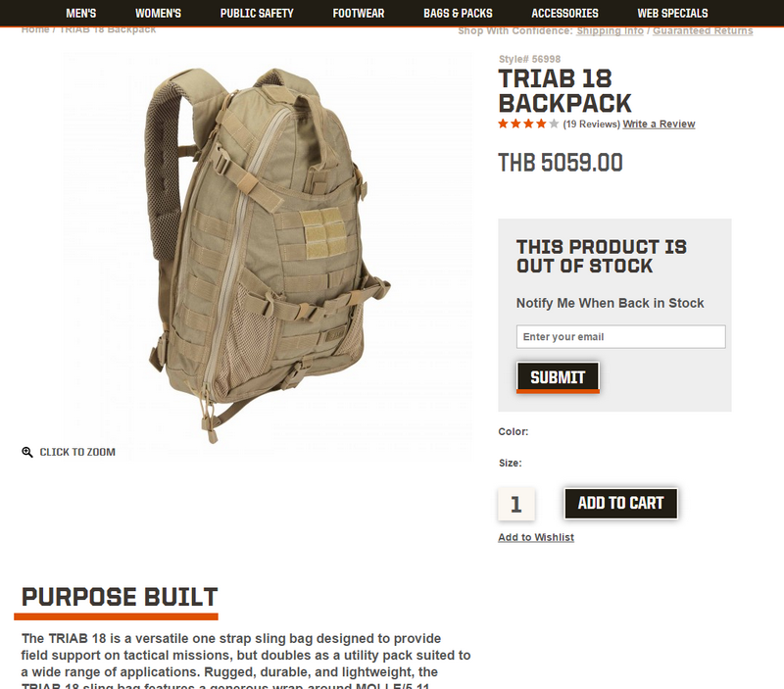
Task: Click the Add to Cart button
Action: (x=621, y=504)
